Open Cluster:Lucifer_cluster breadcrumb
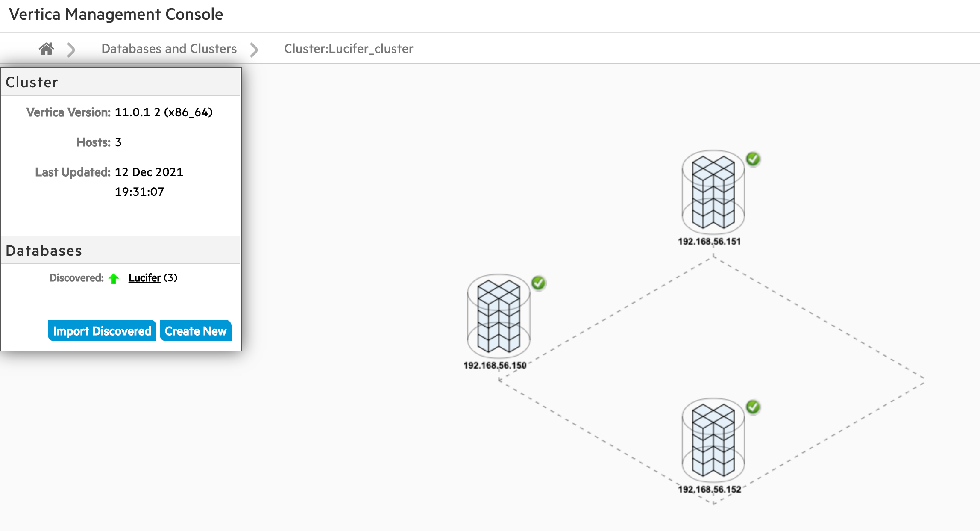Screen dimensions: 980x531 (349, 49)
